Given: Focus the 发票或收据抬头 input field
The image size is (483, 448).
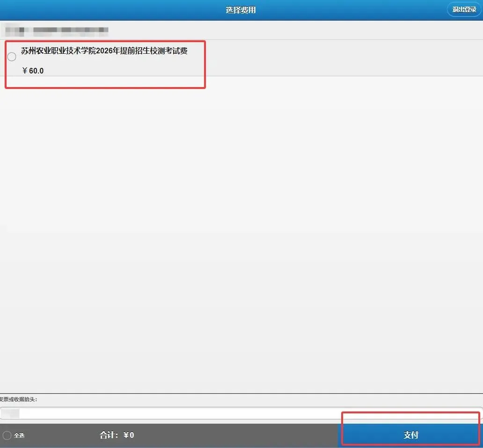Looking at the screenshot, I should point(241,413).
